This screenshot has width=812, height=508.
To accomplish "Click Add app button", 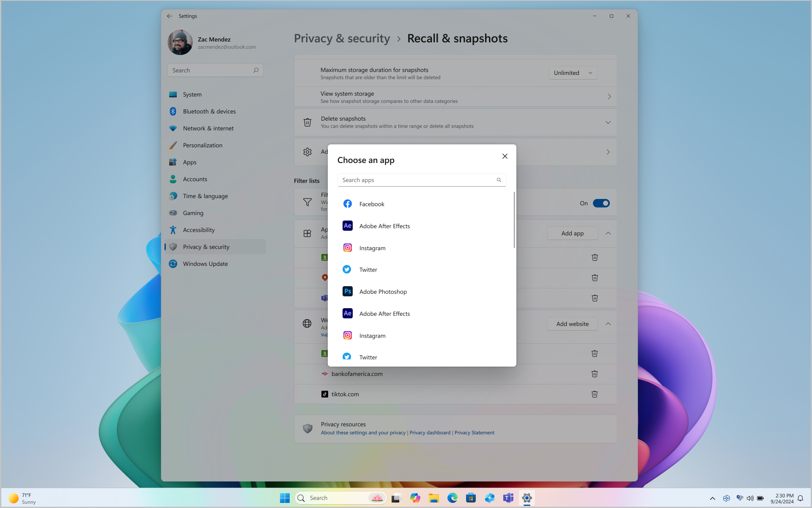I will tap(572, 232).
